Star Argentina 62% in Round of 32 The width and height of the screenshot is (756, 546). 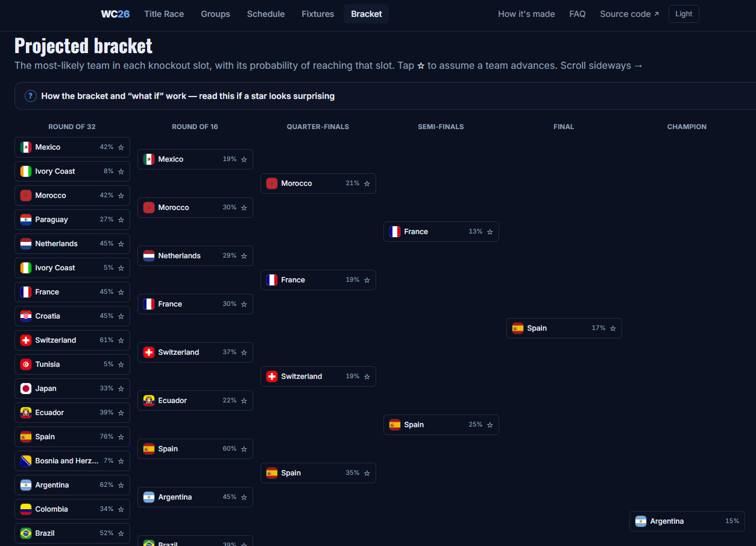(121, 485)
